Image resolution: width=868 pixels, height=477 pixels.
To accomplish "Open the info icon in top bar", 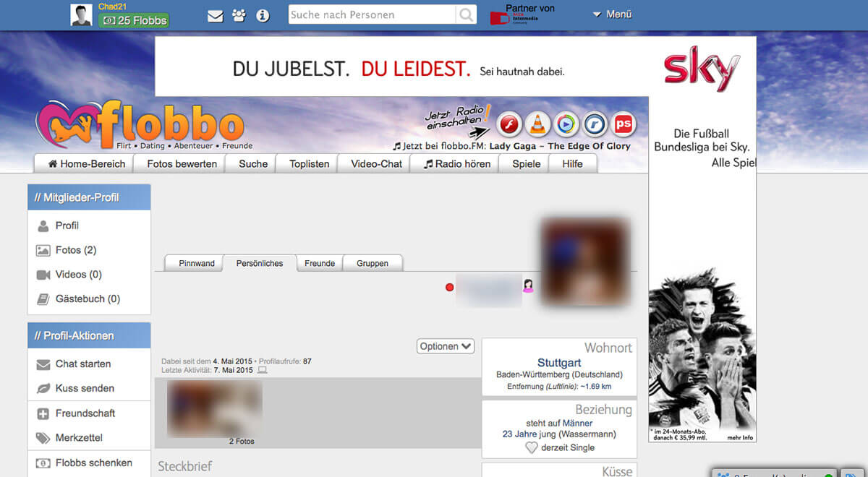I will (263, 16).
